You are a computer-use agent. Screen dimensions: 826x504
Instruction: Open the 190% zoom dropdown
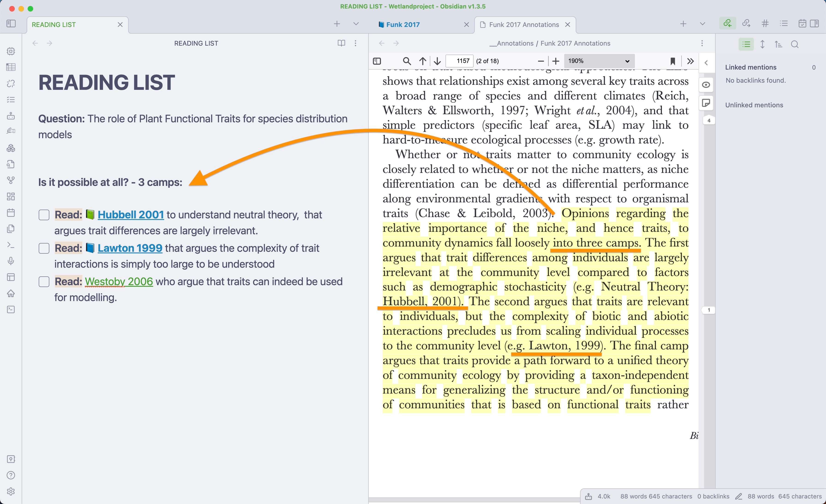(x=599, y=61)
